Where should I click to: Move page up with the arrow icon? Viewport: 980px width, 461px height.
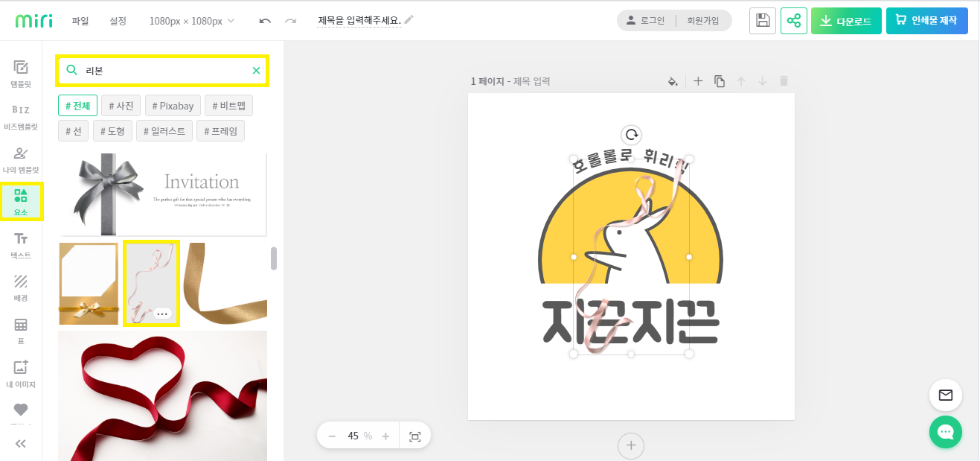tap(741, 81)
